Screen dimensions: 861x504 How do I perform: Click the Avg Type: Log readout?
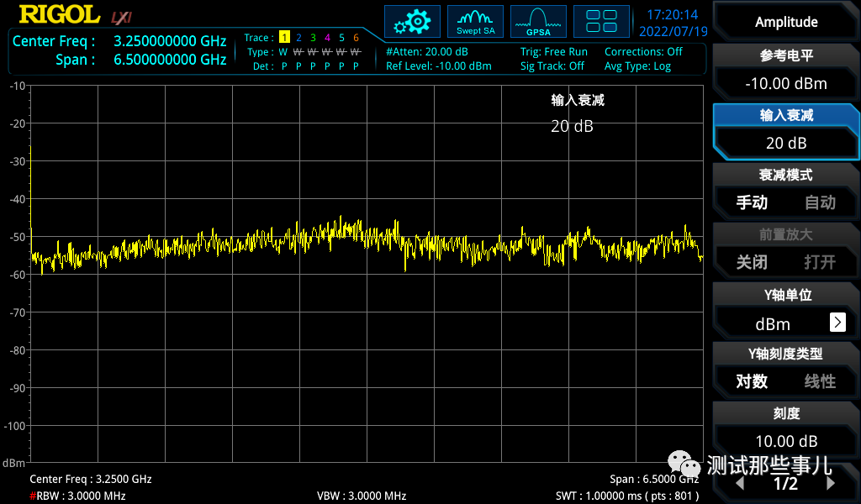point(637,66)
